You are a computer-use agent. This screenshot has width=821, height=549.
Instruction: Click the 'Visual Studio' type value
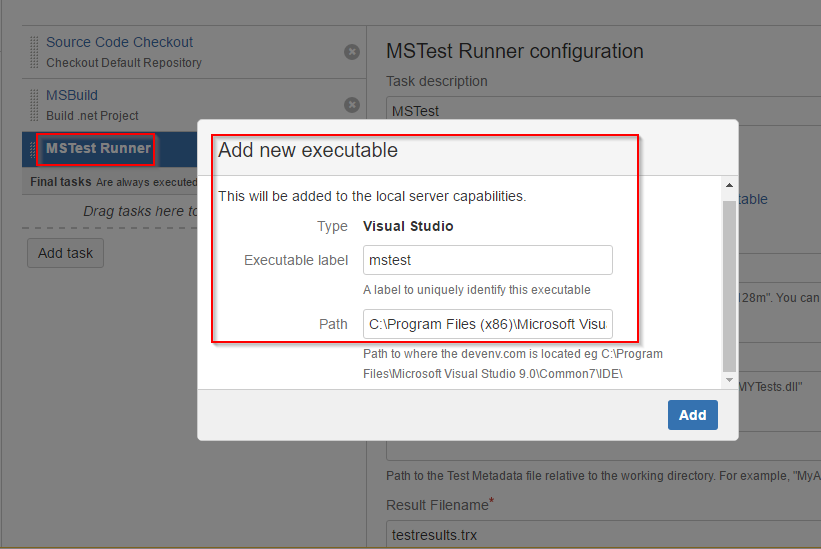pyautogui.click(x=408, y=226)
